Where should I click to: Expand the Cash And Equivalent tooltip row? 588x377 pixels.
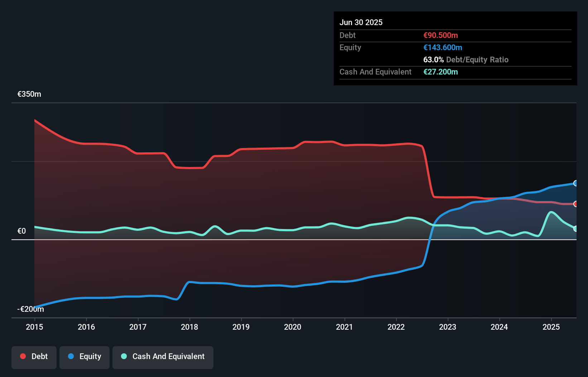pos(375,72)
